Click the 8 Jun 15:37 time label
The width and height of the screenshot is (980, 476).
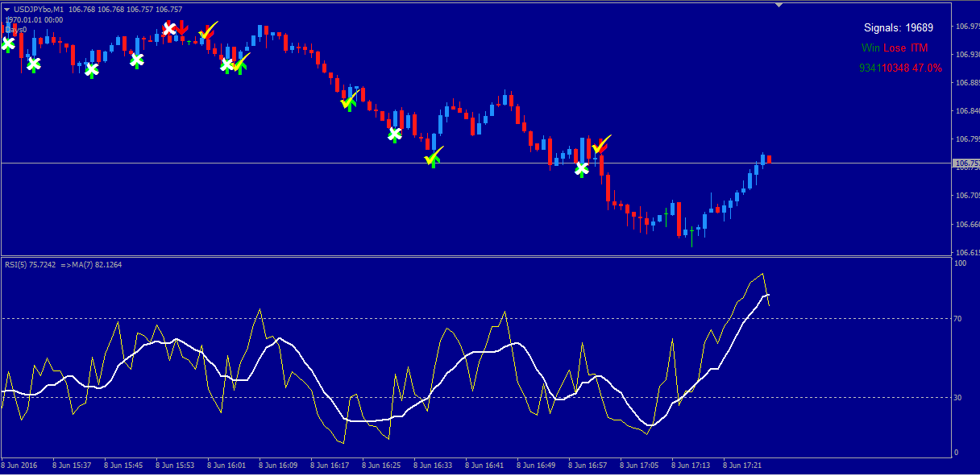tap(72, 466)
